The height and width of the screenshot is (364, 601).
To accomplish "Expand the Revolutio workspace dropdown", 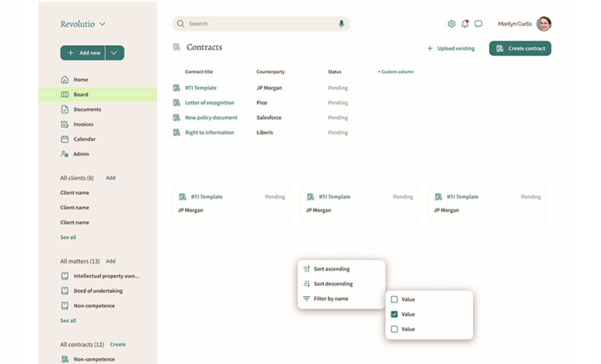I will point(102,24).
